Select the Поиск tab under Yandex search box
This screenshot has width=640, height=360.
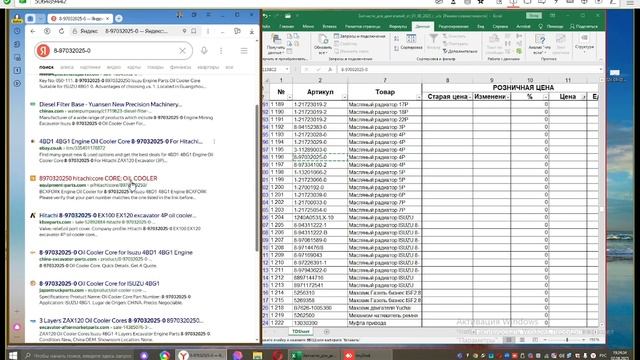coord(47,67)
